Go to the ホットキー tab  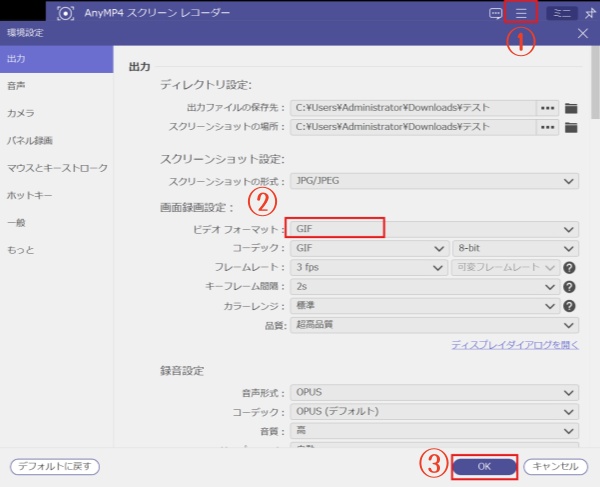point(57,195)
